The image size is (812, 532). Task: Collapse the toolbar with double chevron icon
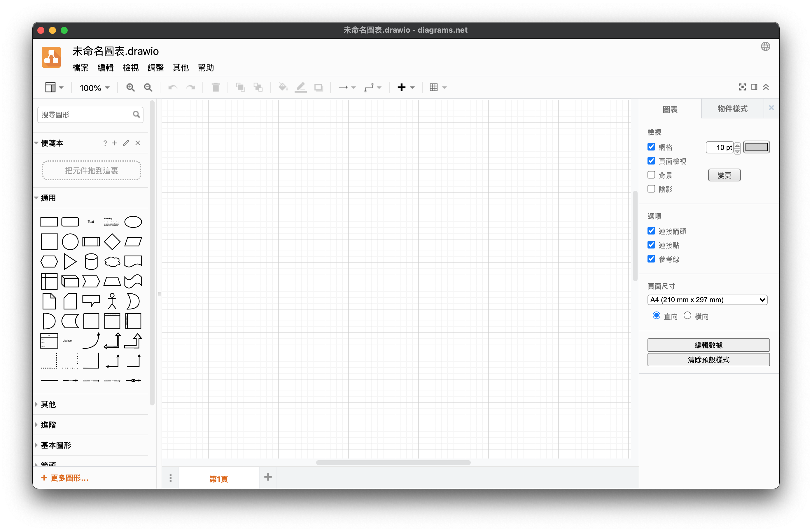click(766, 87)
